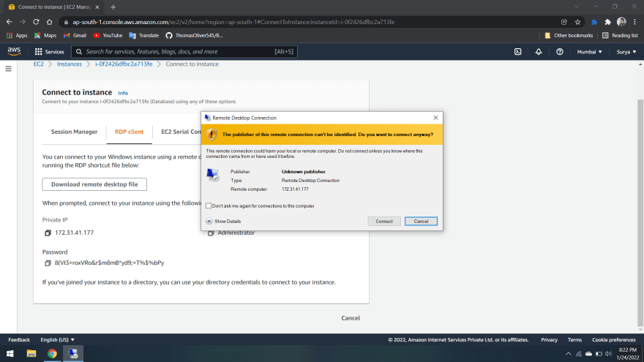Open the help question mark icon
The width and height of the screenshot is (644, 362).
[x=559, y=52]
